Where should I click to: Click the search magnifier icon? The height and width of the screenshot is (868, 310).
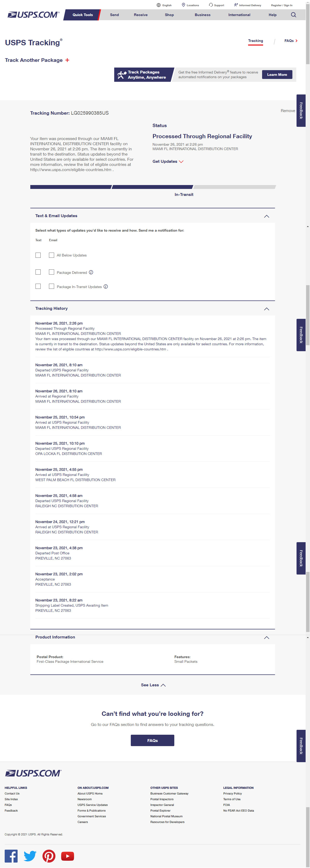(293, 15)
